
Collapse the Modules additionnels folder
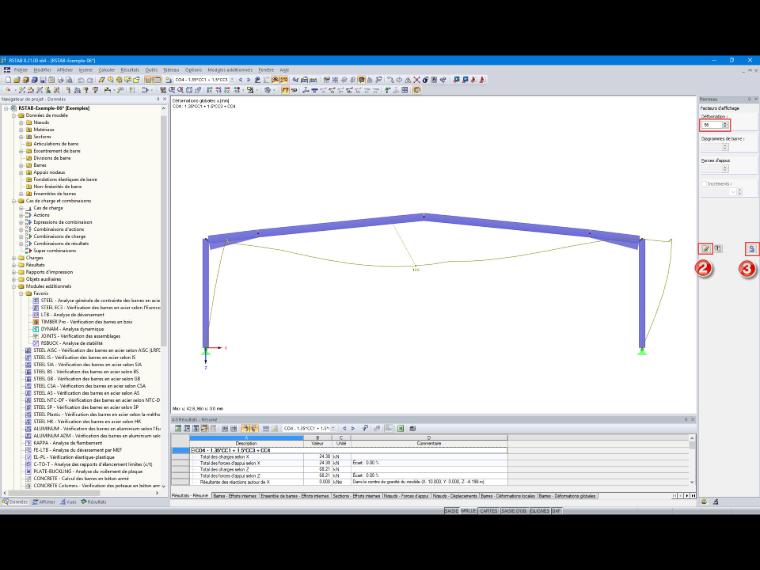coord(14,286)
